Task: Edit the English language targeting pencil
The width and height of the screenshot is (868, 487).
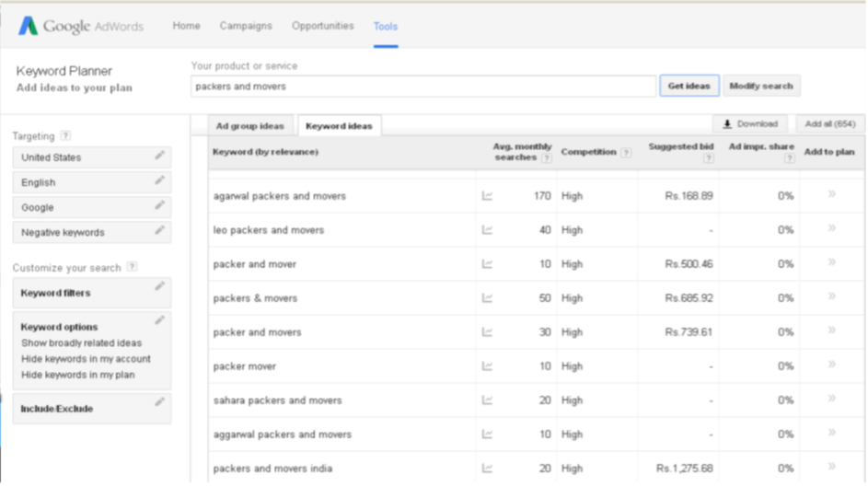Action: pyautogui.click(x=160, y=180)
